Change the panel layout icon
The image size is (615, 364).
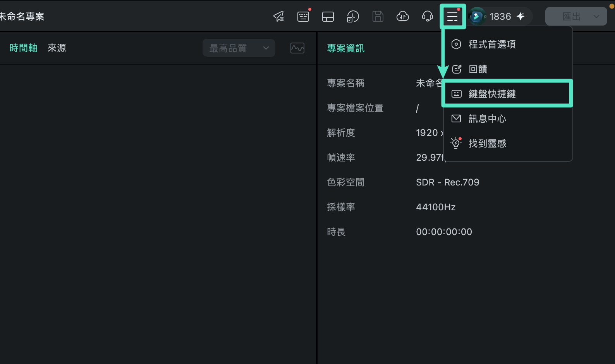click(328, 17)
